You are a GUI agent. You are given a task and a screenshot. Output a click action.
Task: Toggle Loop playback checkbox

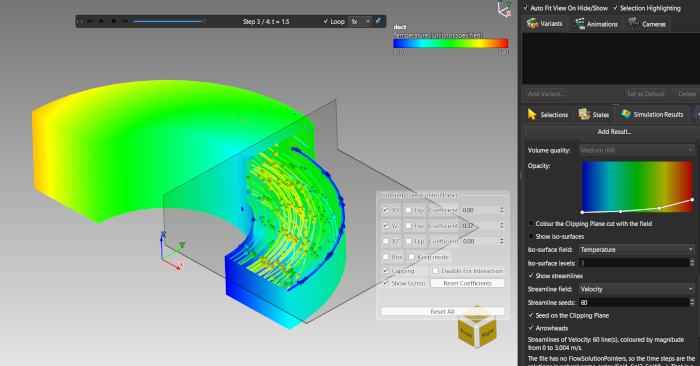pyautogui.click(x=326, y=21)
